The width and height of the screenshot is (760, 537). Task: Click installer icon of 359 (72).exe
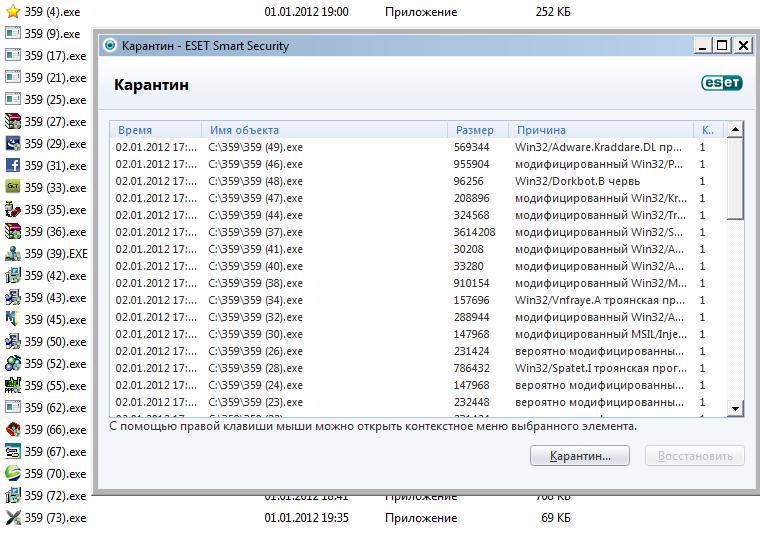click(13, 495)
